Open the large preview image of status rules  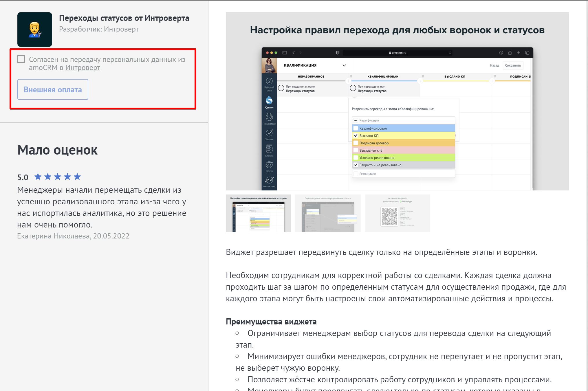tap(397, 101)
